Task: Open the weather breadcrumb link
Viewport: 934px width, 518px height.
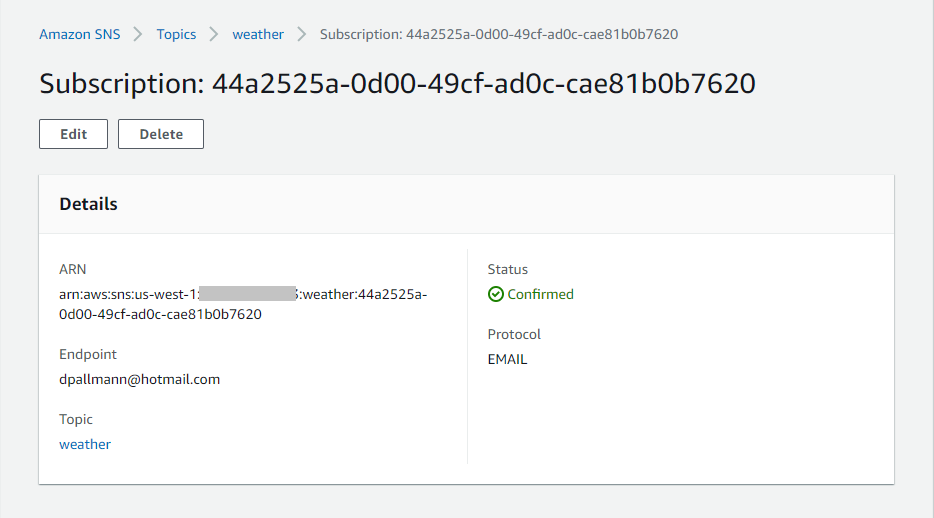Action: [x=258, y=35]
